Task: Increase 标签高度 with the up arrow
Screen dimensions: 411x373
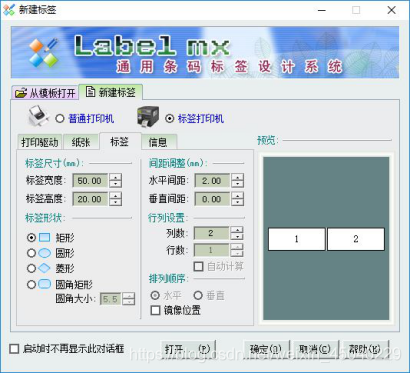Action: pos(116,195)
